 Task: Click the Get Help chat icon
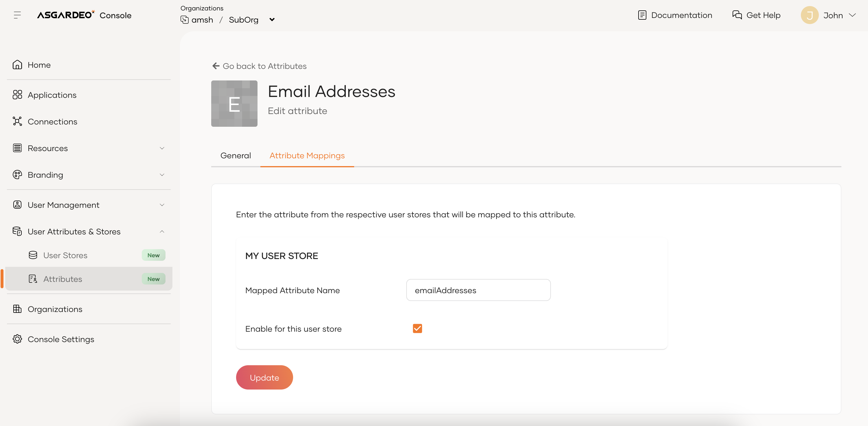tap(737, 15)
